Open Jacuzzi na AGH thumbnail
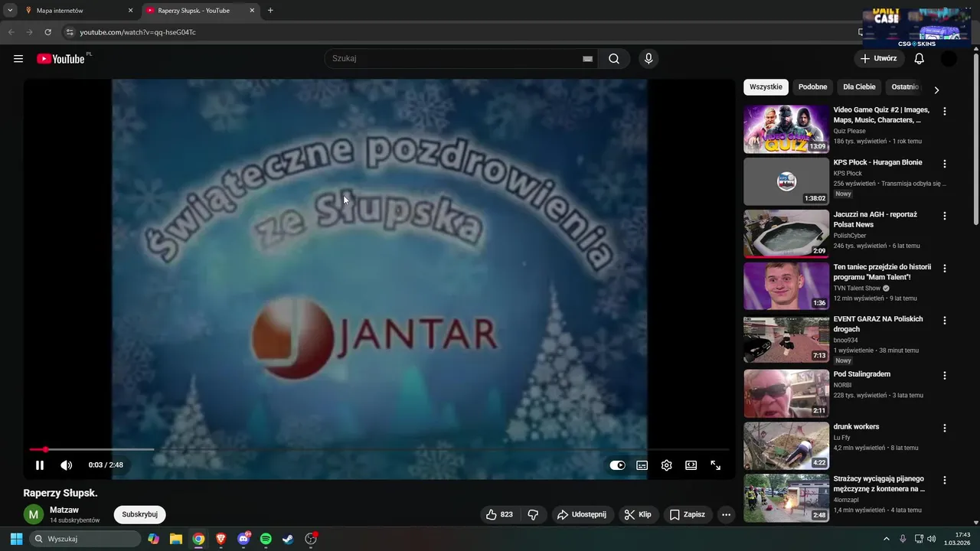This screenshot has width=980, height=551. [786, 234]
